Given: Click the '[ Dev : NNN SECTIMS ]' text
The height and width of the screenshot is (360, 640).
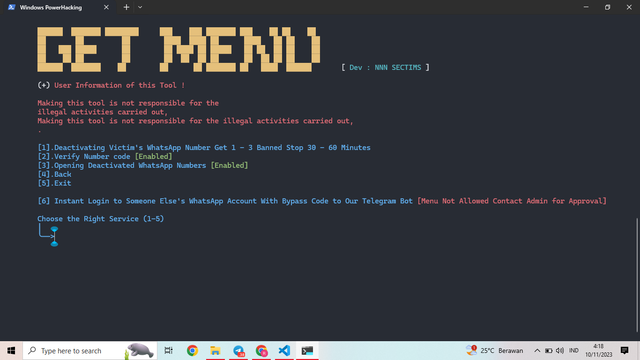Looking at the screenshot, I should [x=385, y=67].
